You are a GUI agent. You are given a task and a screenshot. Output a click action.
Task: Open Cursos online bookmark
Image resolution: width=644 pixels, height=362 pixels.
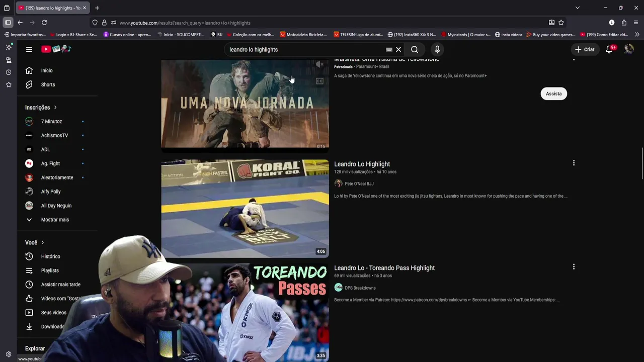(127, 35)
